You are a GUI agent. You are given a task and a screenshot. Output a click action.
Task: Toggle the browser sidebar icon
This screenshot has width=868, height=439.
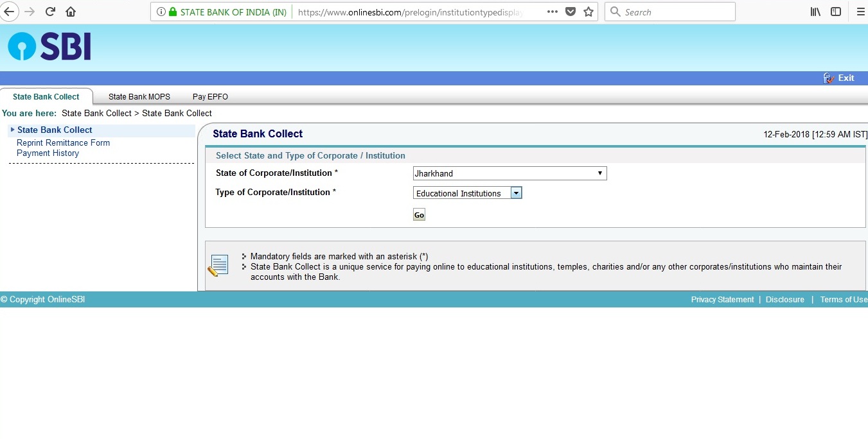[x=836, y=12]
